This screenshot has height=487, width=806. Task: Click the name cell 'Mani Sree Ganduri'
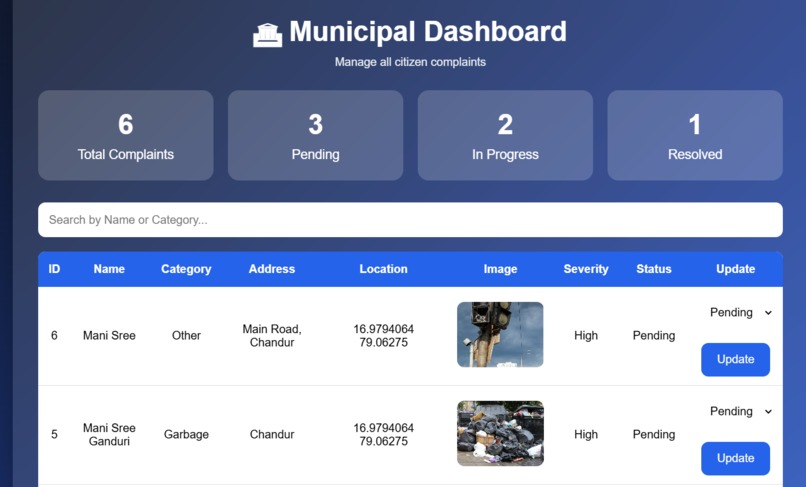pos(109,434)
